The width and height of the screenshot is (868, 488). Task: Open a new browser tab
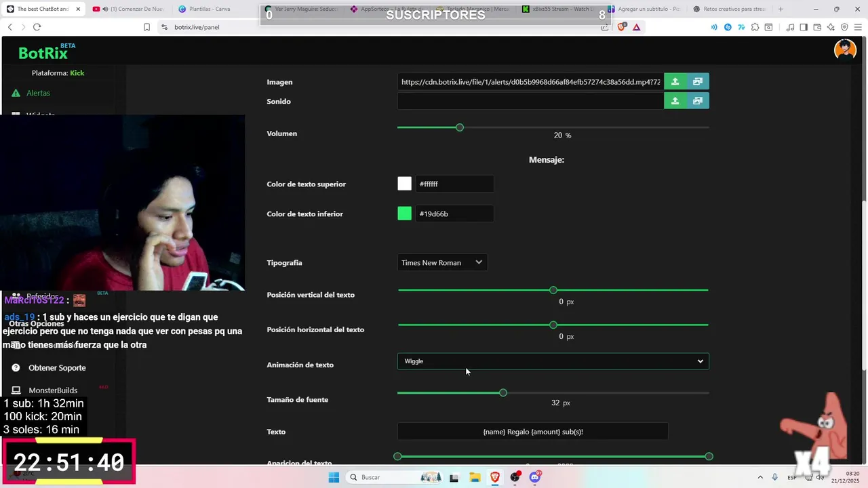pos(781,9)
